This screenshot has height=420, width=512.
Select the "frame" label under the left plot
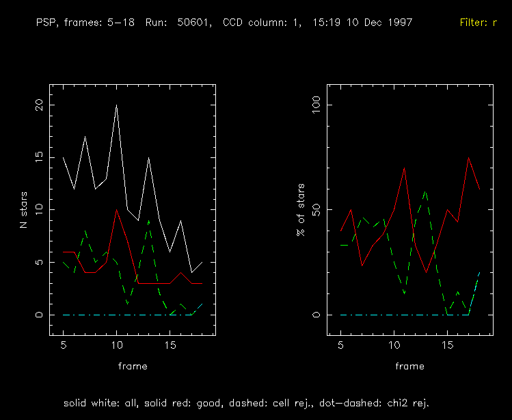(x=133, y=366)
